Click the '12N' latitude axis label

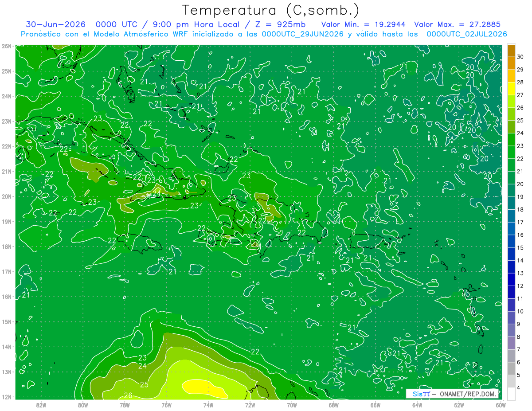tap(6, 397)
